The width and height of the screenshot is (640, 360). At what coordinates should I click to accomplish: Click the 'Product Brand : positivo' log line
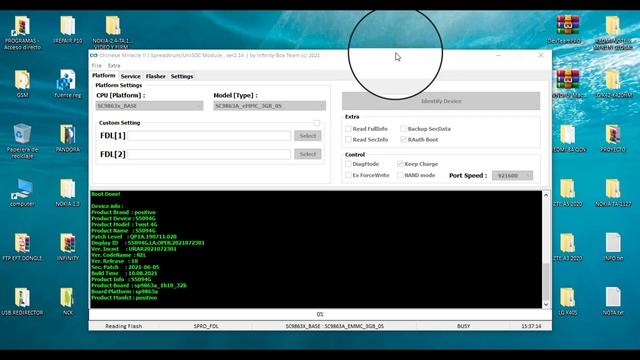click(x=124, y=212)
